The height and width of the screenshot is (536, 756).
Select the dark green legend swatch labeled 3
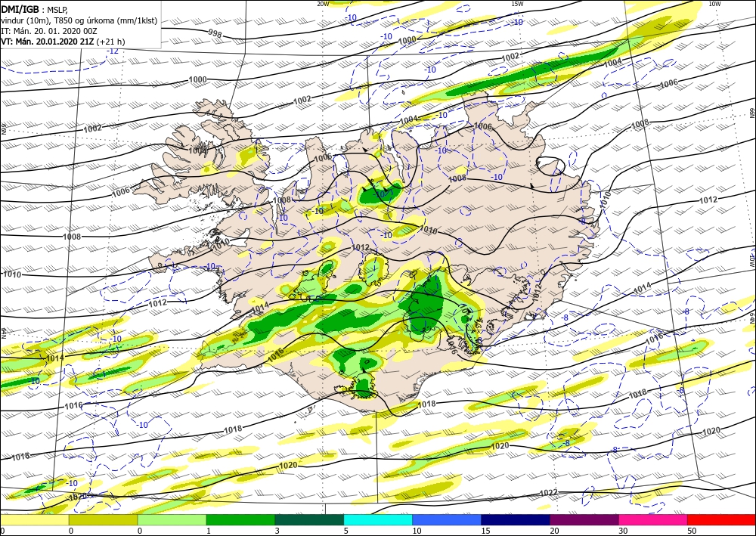309,520
